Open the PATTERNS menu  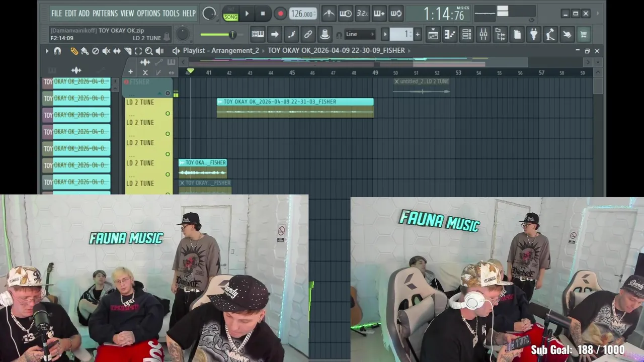point(105,14)
